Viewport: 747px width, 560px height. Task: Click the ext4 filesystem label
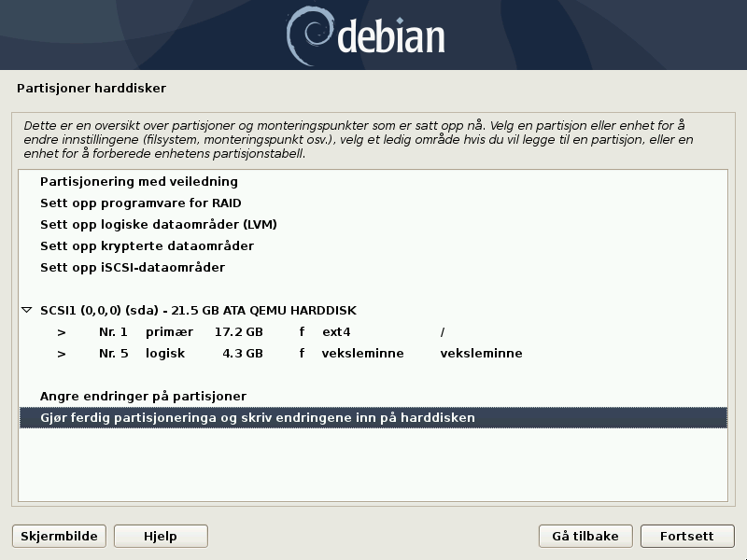point(336,331)
